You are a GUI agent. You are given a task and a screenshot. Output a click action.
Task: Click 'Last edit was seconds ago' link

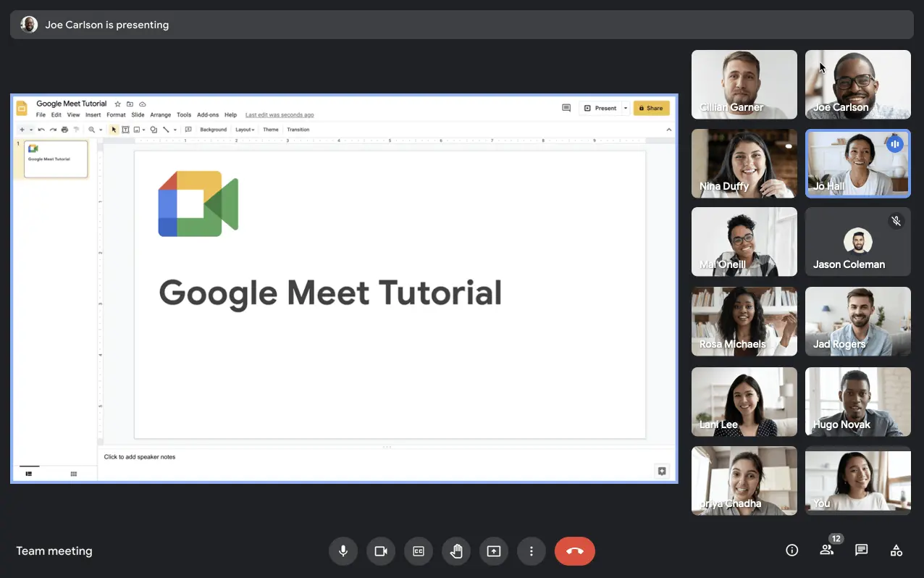(x=280, y=114)
